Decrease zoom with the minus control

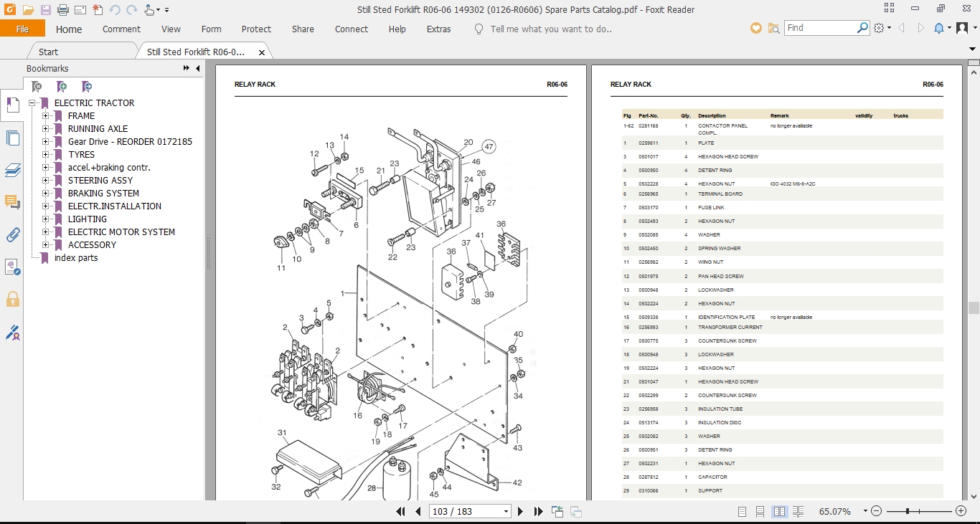(876, 511)
